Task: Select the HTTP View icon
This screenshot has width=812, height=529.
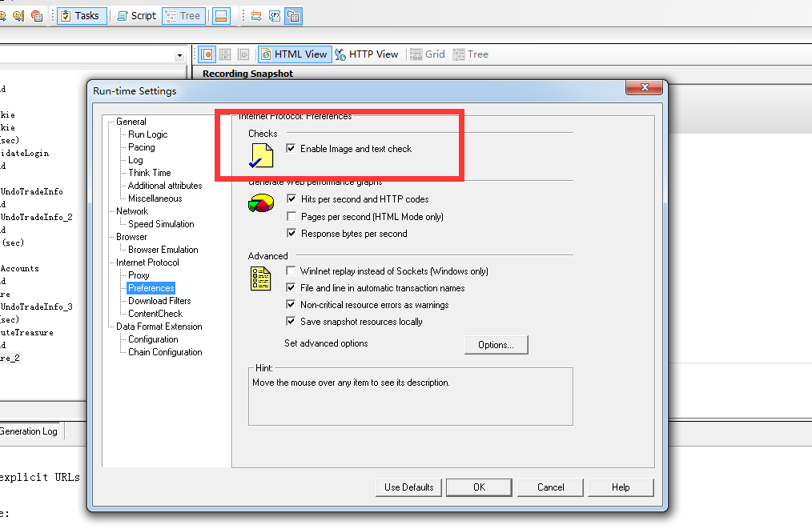Action: click(368, 54)
